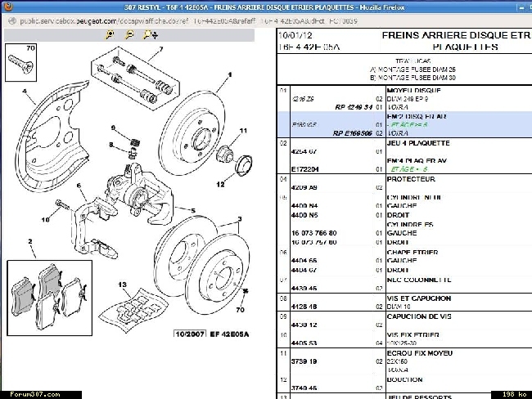Click the part number 4428 48
This screenshot has height=399, width=532.
304,307
